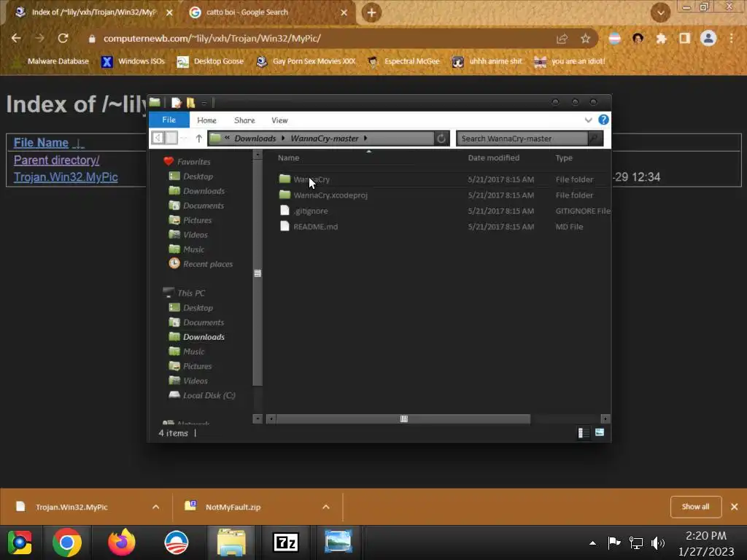Image resolution: width=747 pixels, height=560 pixels.
Task: Open 7-Zip from the taskbar
Action: coord(285,542)
